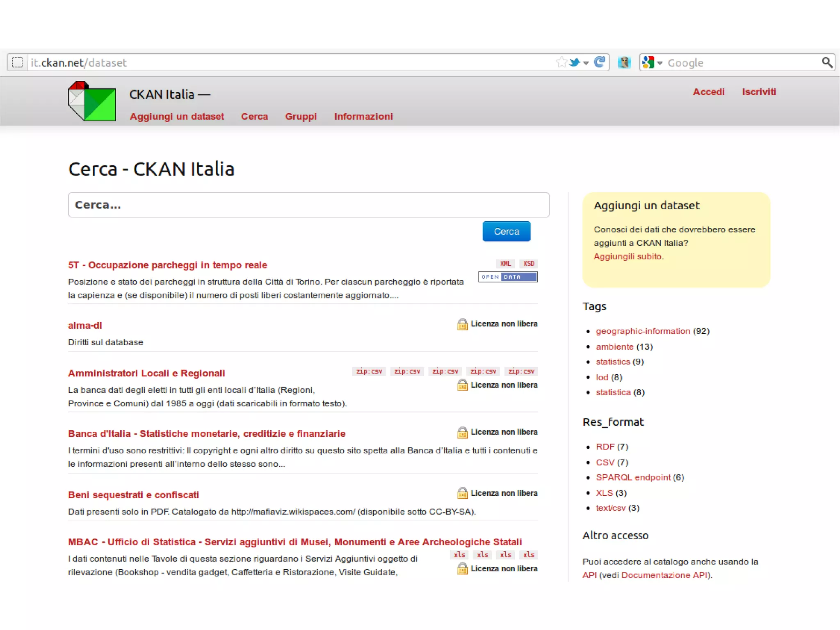The image size is (840, 630).
Task: Go to Aggiungi un dataset in navigation
Action: [177, 117]
